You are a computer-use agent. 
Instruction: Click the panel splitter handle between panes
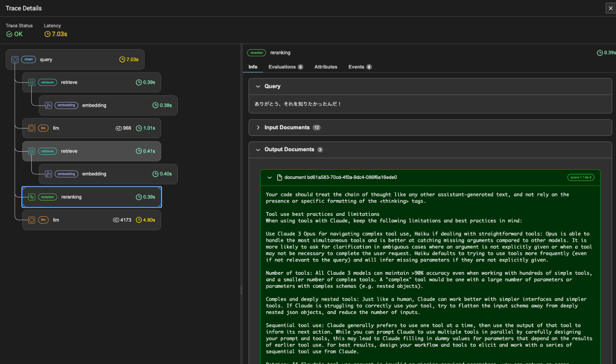241,290
